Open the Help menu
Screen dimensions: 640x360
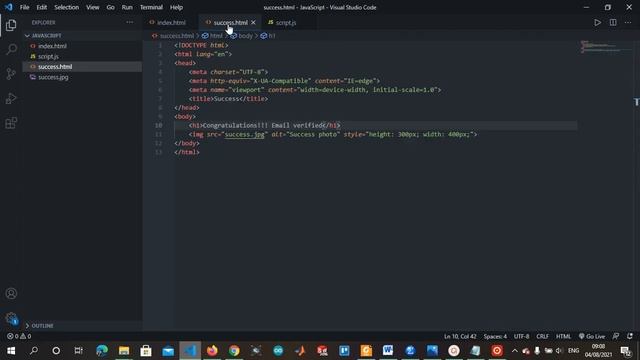pos(176,7)
